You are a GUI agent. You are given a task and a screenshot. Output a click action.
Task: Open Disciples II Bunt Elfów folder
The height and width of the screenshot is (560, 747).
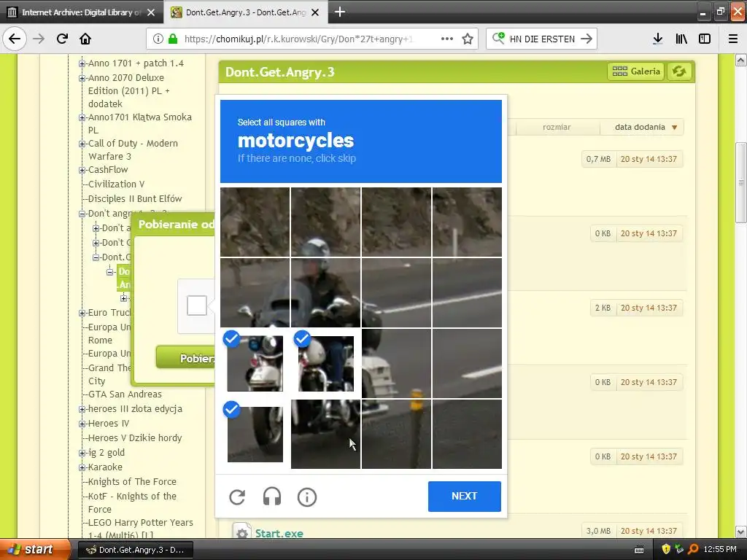tap(135, 198)
